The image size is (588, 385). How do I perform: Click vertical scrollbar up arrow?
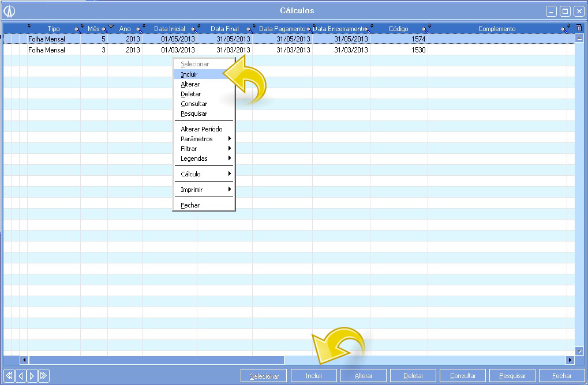point(579,38)
